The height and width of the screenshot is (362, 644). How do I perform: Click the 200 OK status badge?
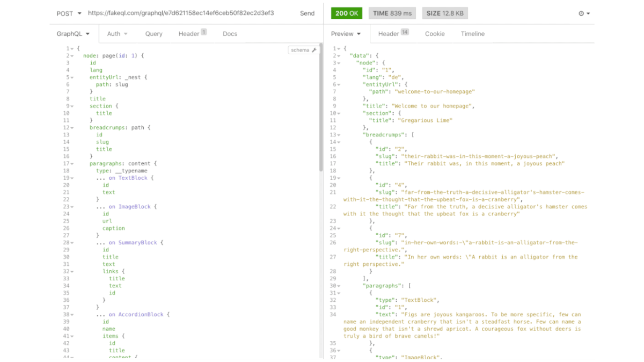pos(346,13)
